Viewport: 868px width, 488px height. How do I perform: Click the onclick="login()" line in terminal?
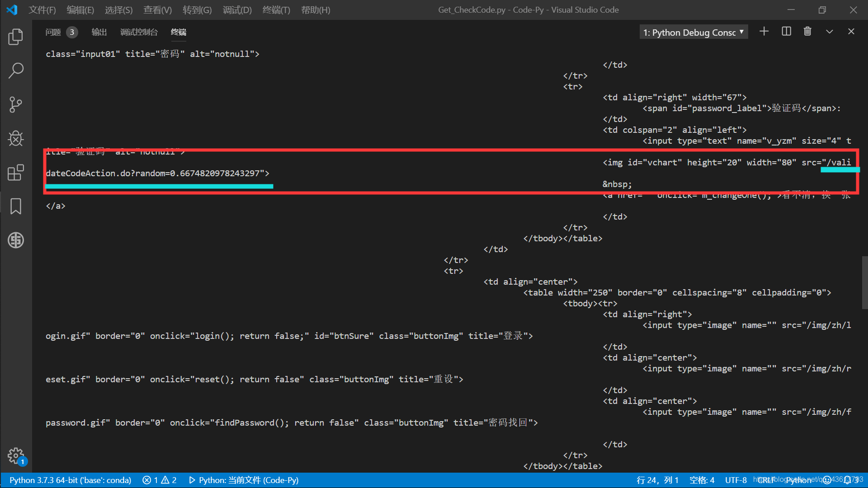click(x=289, y=336)
